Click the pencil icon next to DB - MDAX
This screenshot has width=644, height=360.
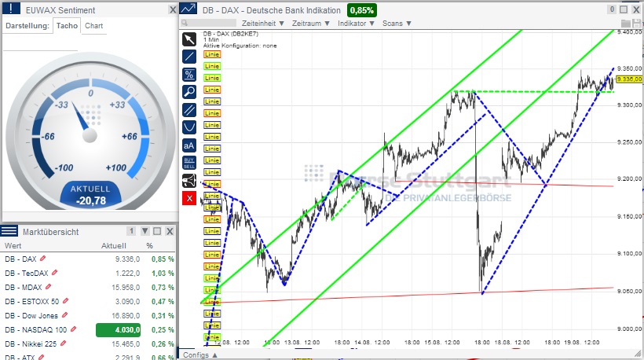pos(48,286)
